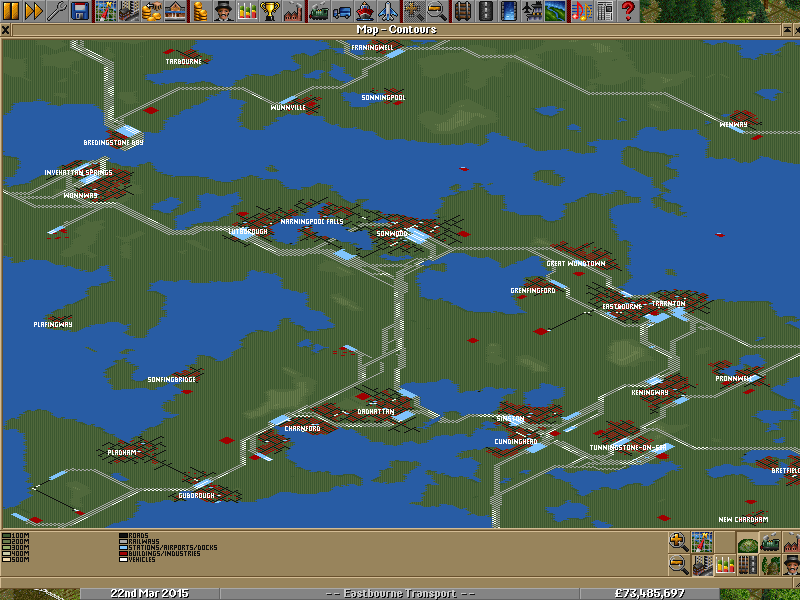Shade the Map window with title-bar toggle

click(788, 30)
